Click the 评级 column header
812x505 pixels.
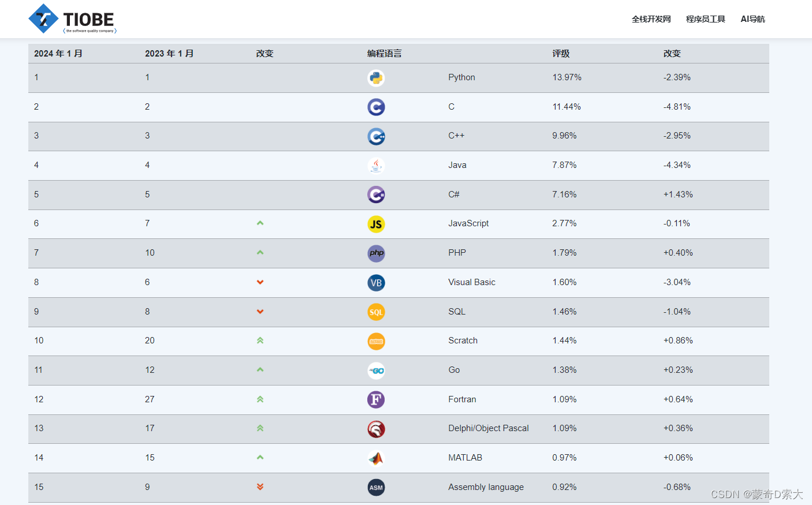click(561, 53)
